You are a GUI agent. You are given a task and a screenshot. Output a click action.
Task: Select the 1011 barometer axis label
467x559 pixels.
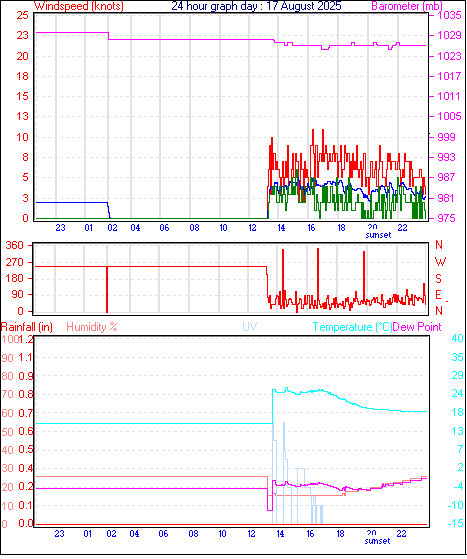click(x=449, y=96)
